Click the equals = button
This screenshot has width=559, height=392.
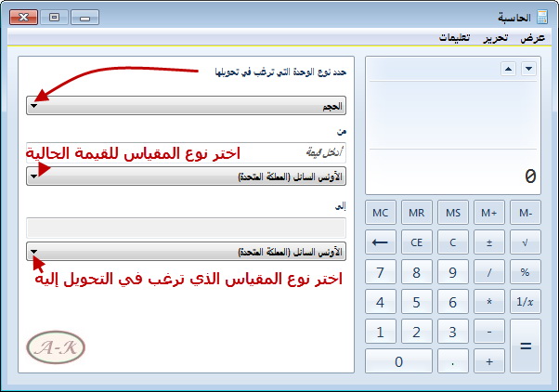(x=526, y=346)
